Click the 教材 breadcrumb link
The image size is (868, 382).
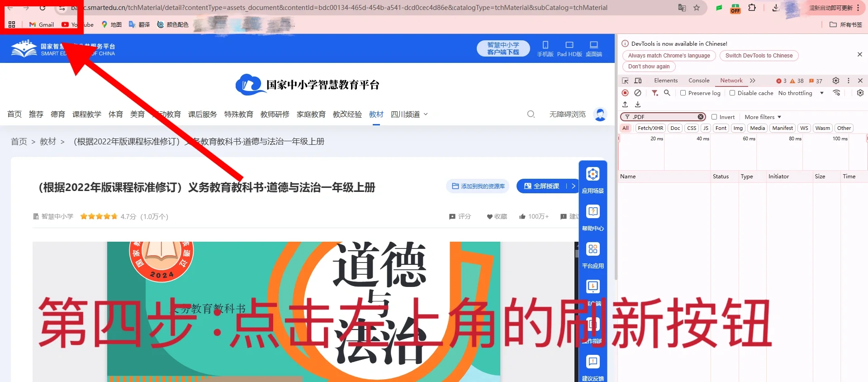(48, 142)
